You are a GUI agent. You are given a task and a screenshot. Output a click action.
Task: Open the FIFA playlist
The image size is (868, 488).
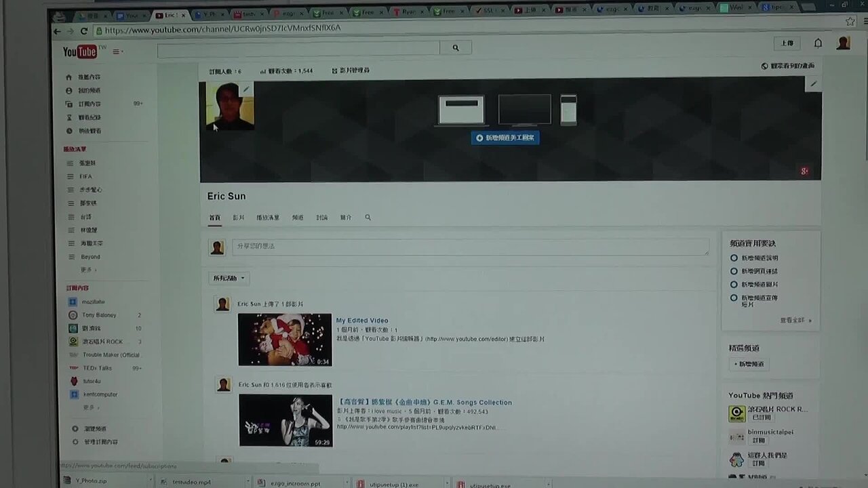[x=85, y=176]
